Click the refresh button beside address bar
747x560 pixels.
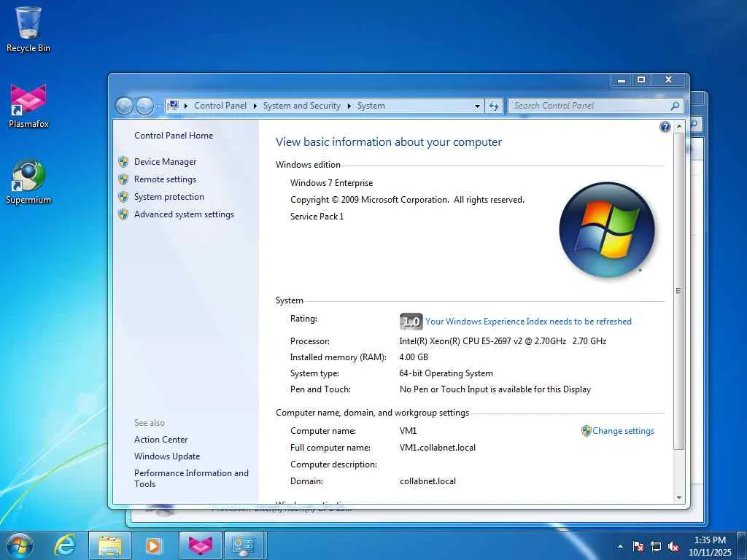[x=494, y=106]
